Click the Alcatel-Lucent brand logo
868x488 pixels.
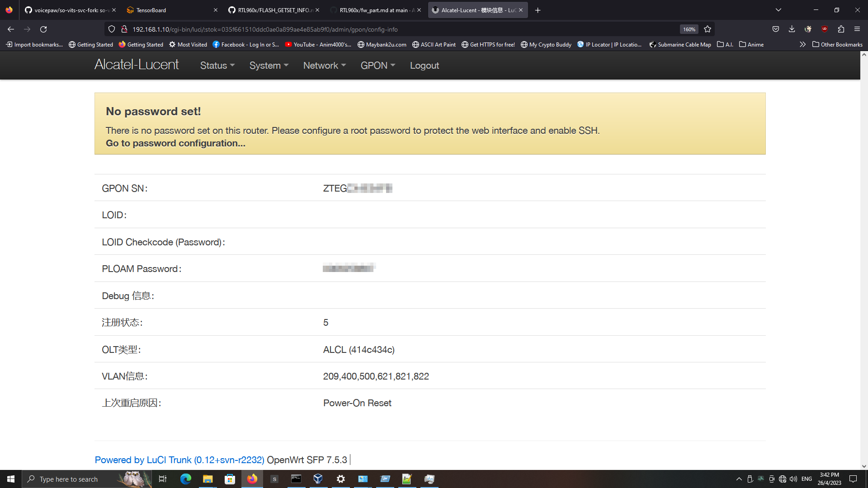point(137,65)
